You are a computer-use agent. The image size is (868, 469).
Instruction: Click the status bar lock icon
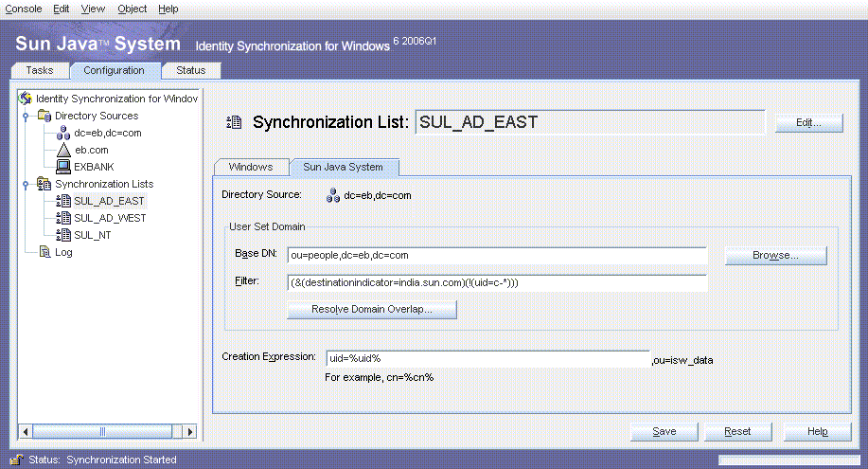pos(17,460)
